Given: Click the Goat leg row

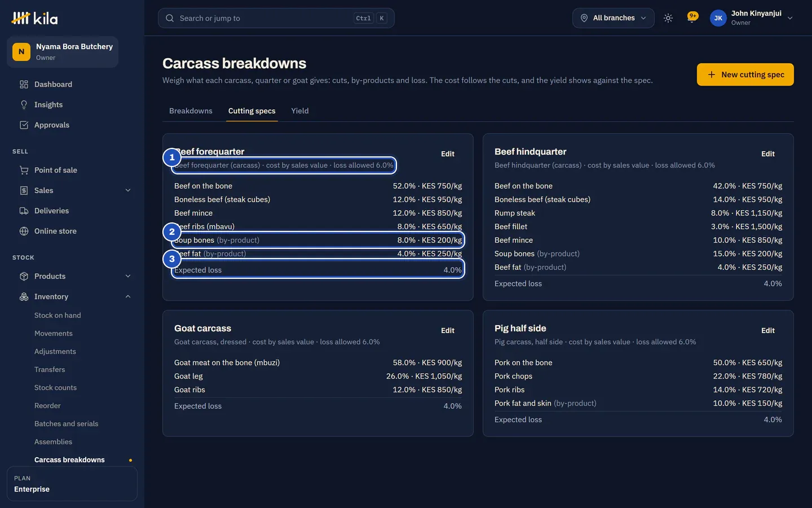Looking at the screenshot, I should [x=318, y=376].
